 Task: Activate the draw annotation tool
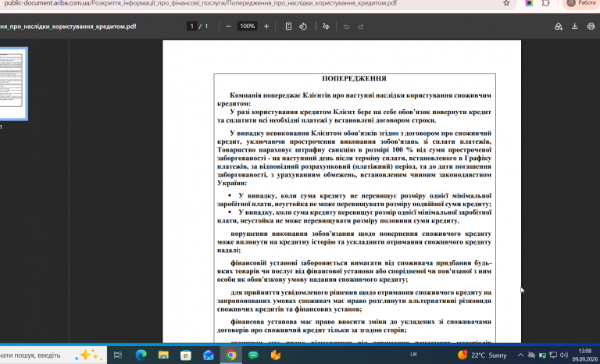(326, 27)
